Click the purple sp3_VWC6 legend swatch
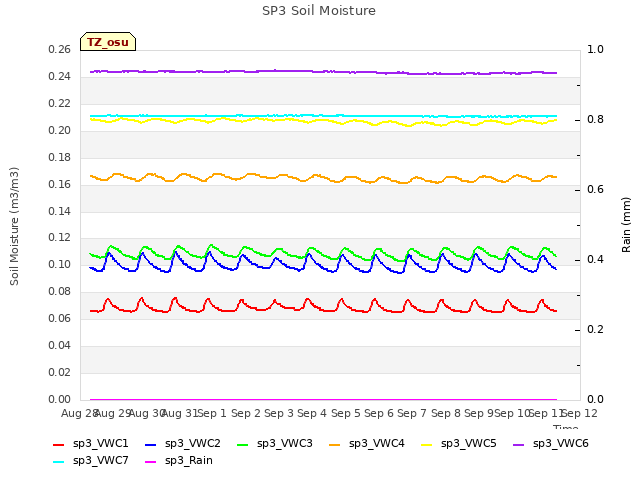The image size is (640, 480). point(519,445)
